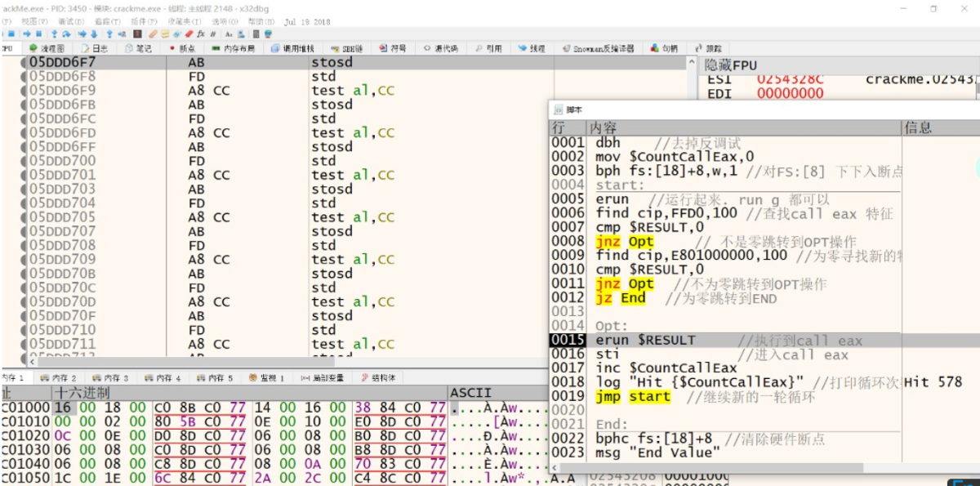This screenshot has width=980, height=486.
Task: Open the 收藏夹(I) menu
Action: [183, 21]
